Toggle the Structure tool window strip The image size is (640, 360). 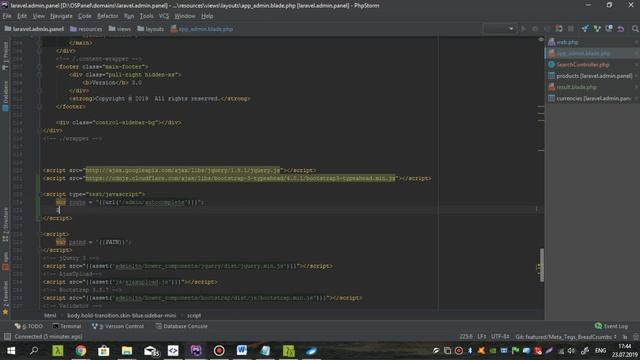[5, 225]
